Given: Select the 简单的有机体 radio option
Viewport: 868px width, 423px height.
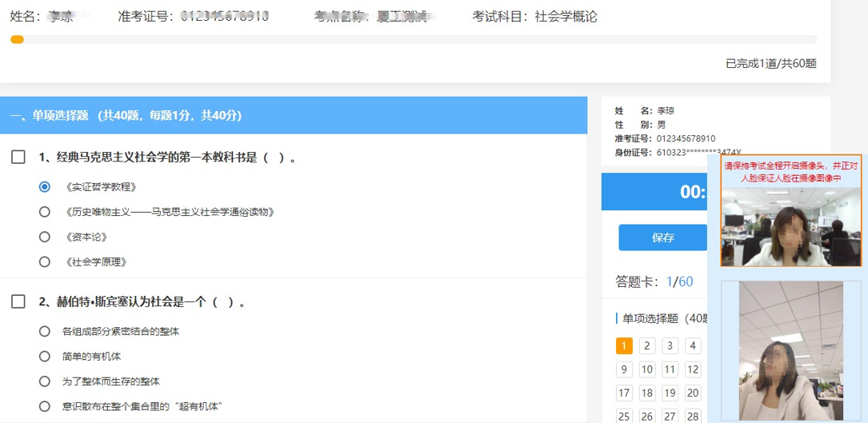Looking at the screenshot, I should [x=45, y=356].
